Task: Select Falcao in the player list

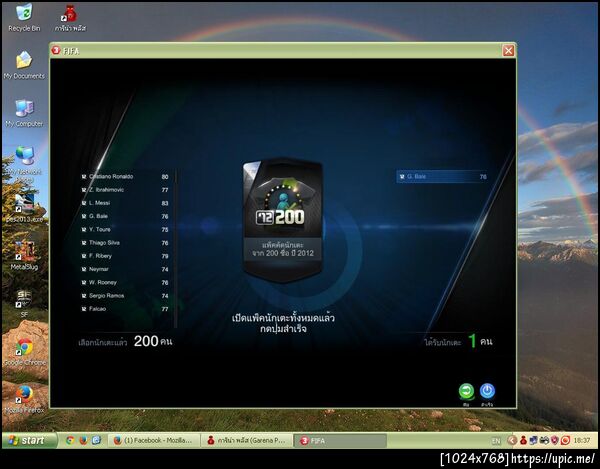Action: tap(125, 309)
